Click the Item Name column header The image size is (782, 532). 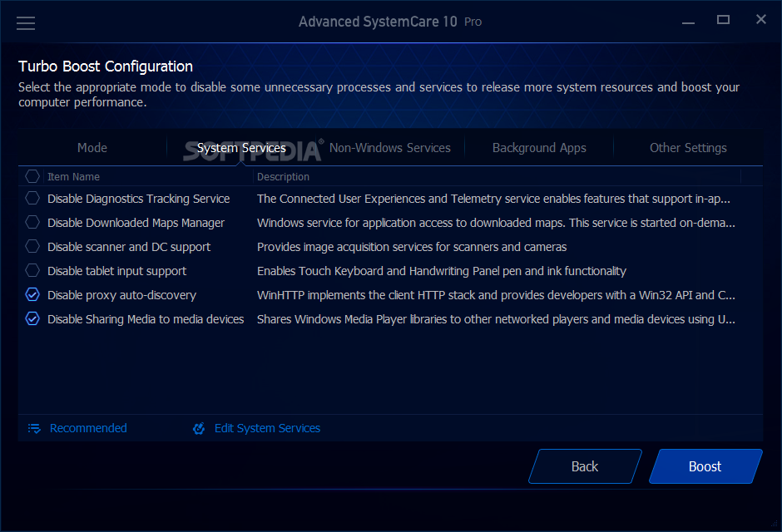[x=73, y=177]
